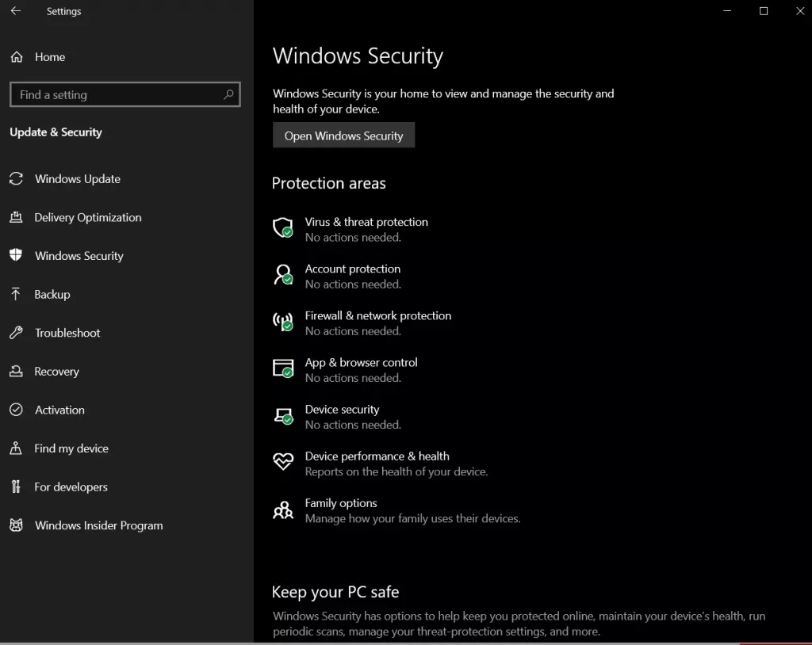Image resolution: width=812 pixels, height=645 pixels.
Task: Click the Find my device person icon
Action: pyautogui.click(x=16, y=448)
